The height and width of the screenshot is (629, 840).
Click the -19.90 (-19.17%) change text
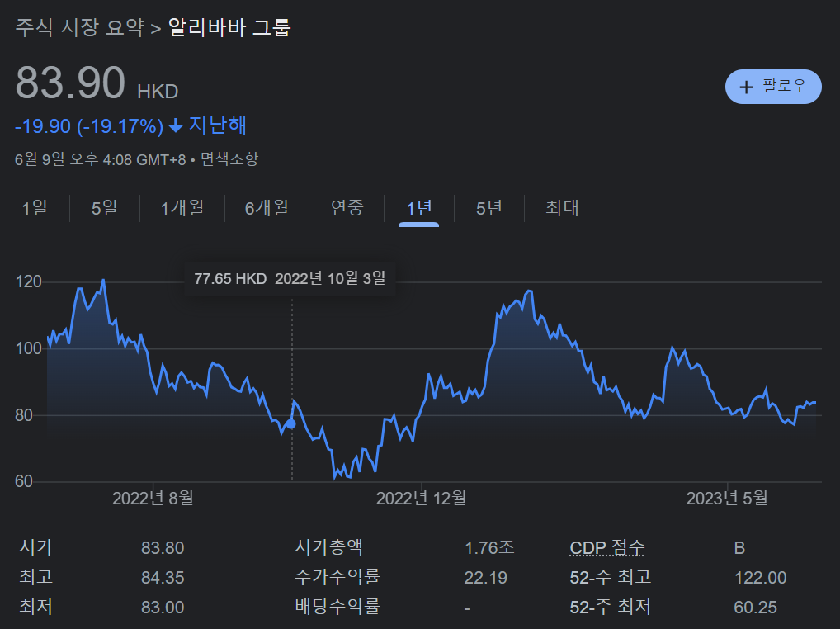coord(89,126)
